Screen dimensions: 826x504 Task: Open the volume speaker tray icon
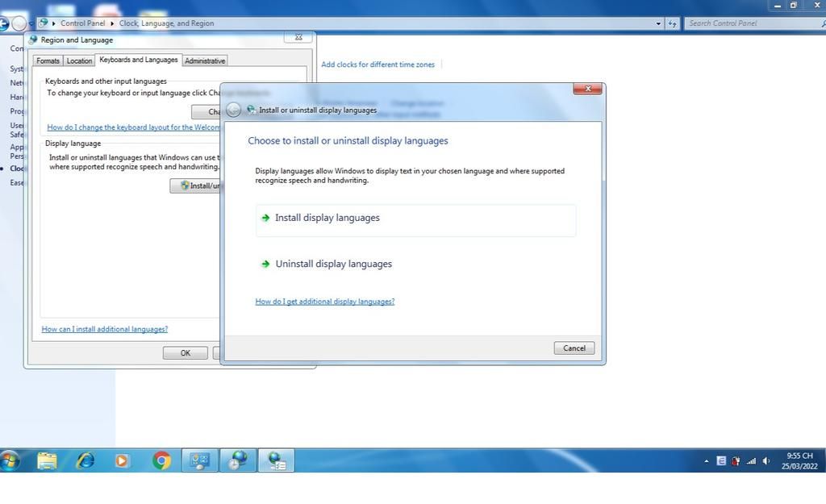coord(766,461)
